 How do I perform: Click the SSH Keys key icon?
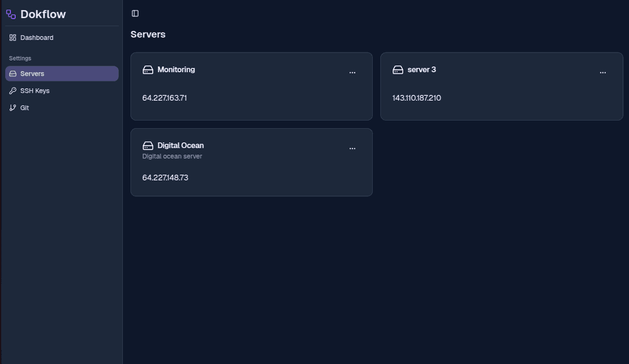coord(13,91)
